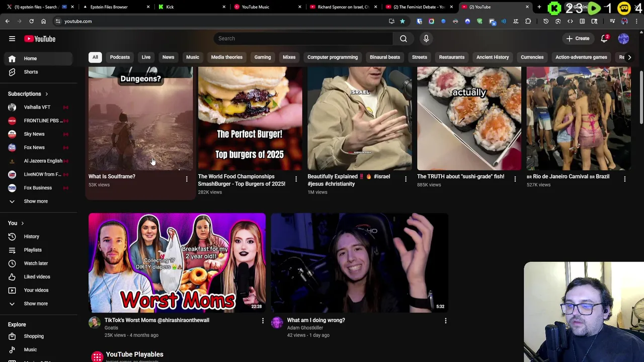Open options for What Is Soulframe short

click(187, 179)
